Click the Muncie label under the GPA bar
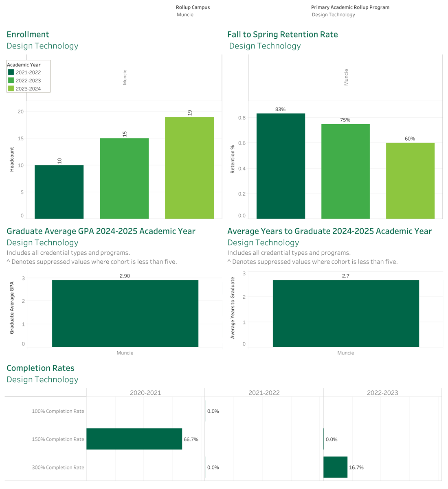The image size is (448, 489). 125,353
